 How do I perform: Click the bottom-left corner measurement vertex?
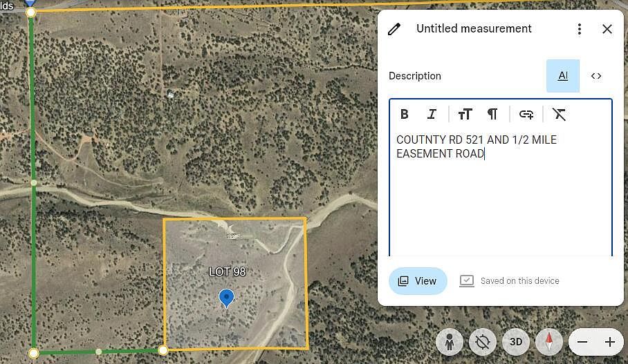click(34, 353)
